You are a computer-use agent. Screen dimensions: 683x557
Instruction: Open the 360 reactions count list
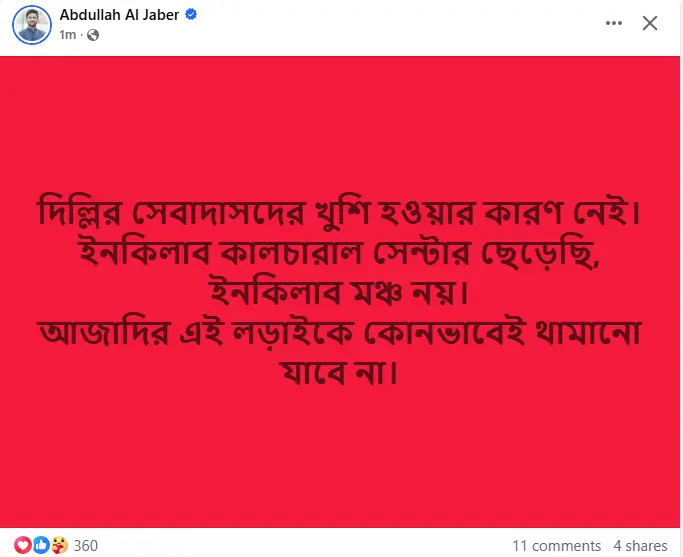click(x=85, y=545)
